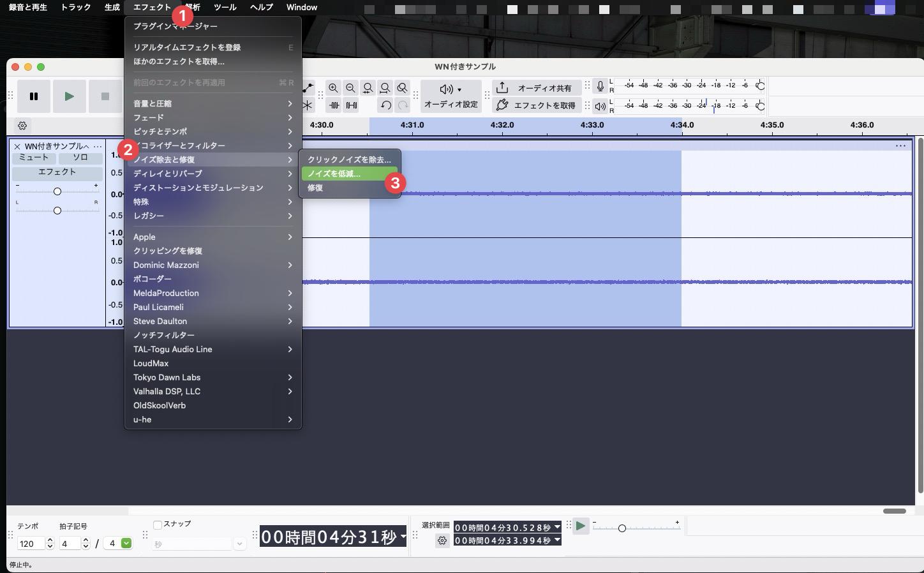Image resolution: width=924 pixels, height=573 pixels.
Task: Click the zoom out magnifier icon
Action: click(x=350, y=88)
